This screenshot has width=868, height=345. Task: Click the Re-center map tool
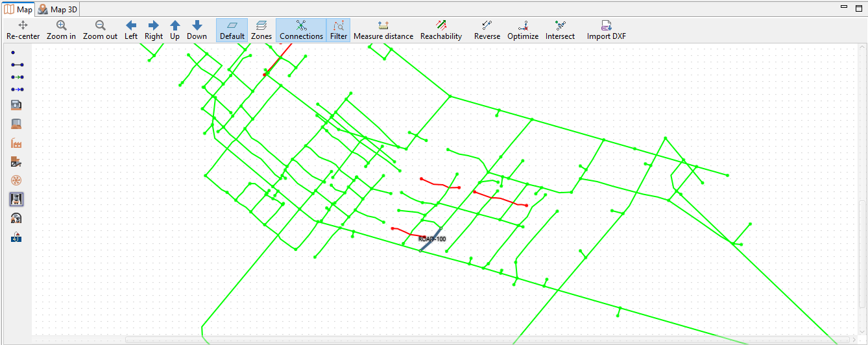coord(23,30)
